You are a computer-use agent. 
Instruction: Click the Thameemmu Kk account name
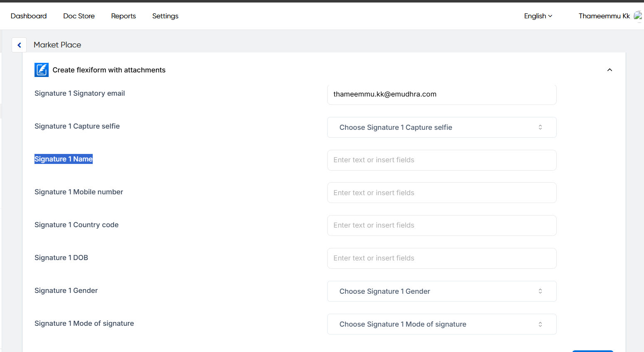tap(604, 16)
